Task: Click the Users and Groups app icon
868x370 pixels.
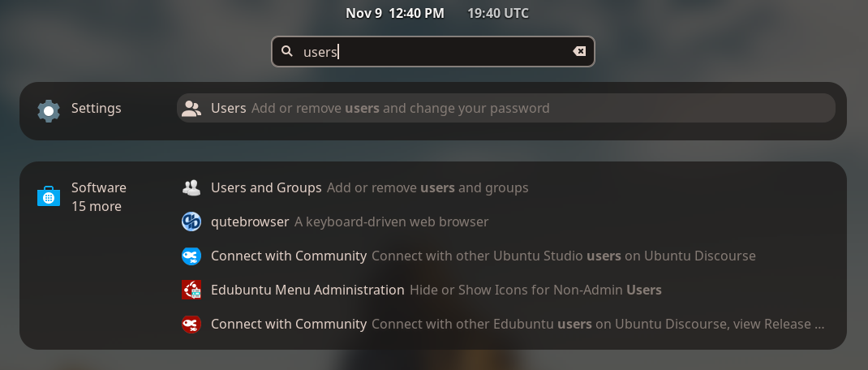Action: [191, 188]
